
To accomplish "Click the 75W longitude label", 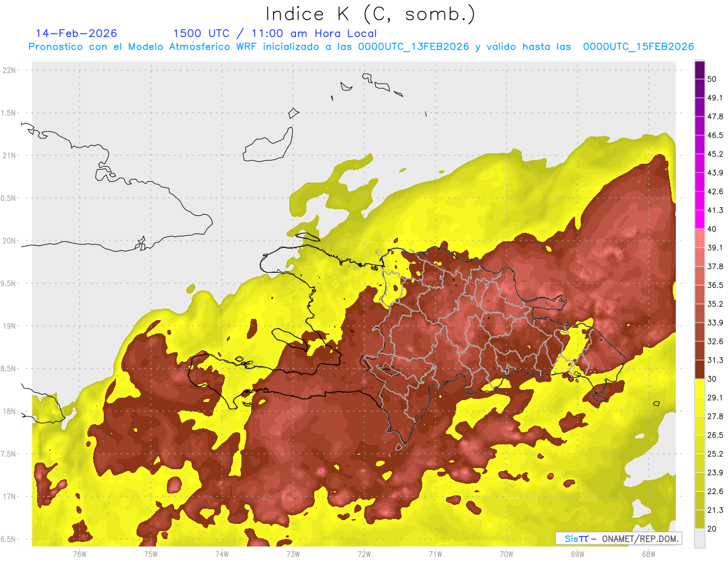I will click(x=150, y=554).
